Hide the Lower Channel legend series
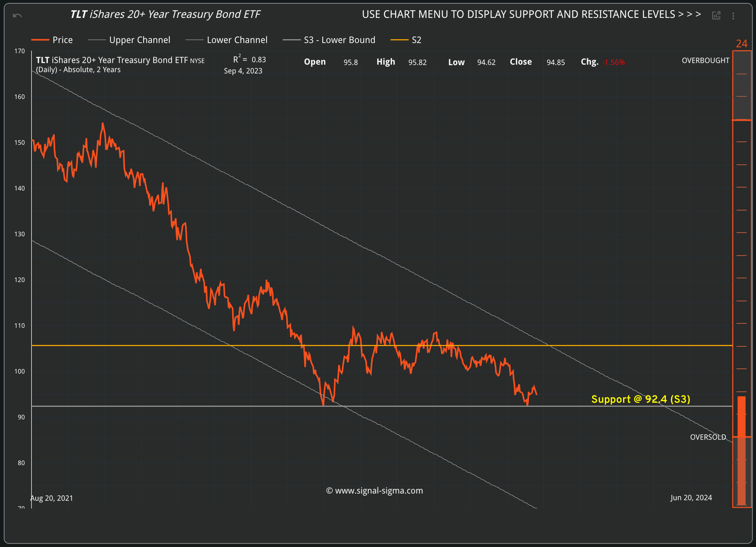This screenshot has height=547, width=756. (x=227, y=40)
